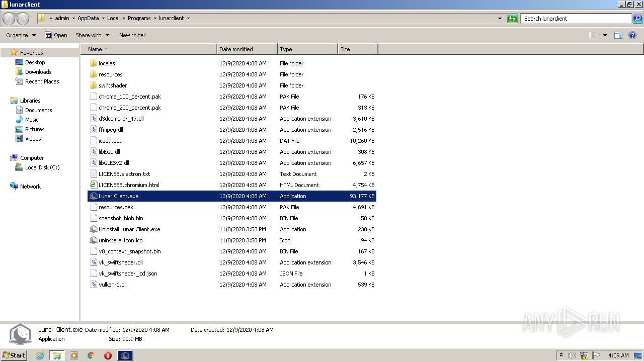Viewport: 644px width, 362px height.
Task: Select the file icudtl.dat
Action: (x=110, y=141)
